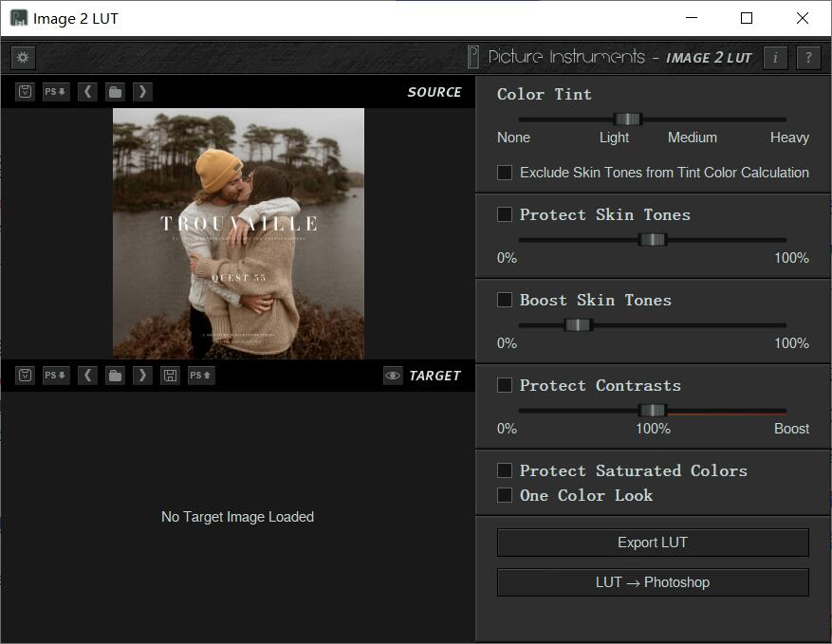Enable Protect Skin Tones
The image size is (832, 644).
coord(504,214)
